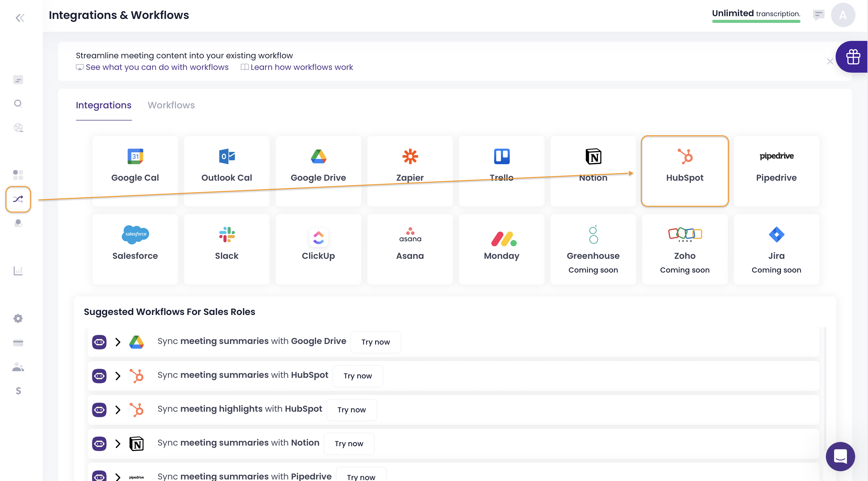Open settings gear icon in sidebar
Viewport: 868px width, 481px height.
[x=18, y=318]
